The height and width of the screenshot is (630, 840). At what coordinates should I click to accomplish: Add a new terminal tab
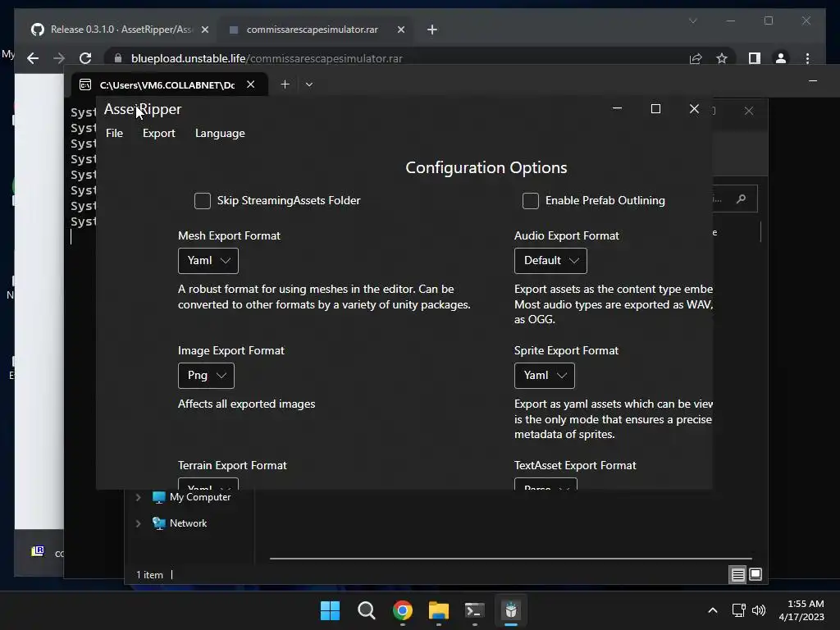[x=285, y=84]
